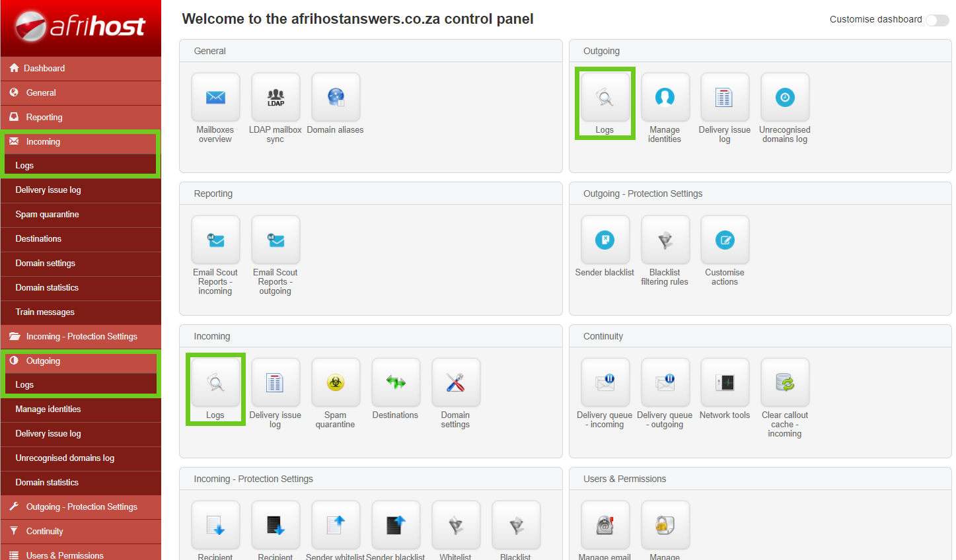956x560 pixels.
Task: Open Clear callout cache incoming icon
Action: (x=785, y=383)
